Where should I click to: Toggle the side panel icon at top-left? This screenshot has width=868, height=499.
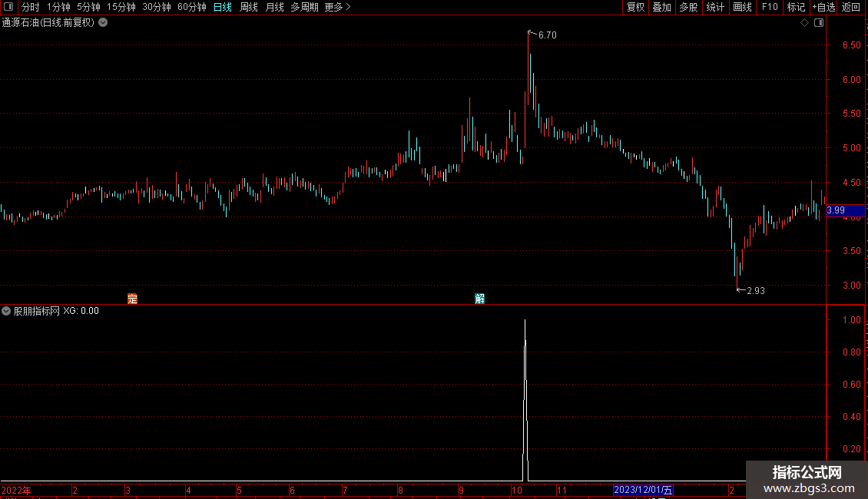8,7
